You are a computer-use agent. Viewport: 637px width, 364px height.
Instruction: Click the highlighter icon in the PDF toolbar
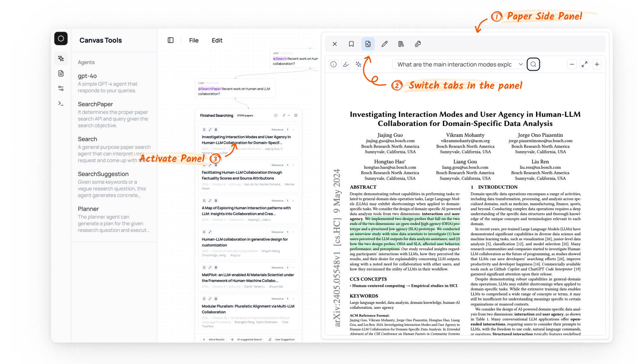pyautogui.click(x=346, y=64)
